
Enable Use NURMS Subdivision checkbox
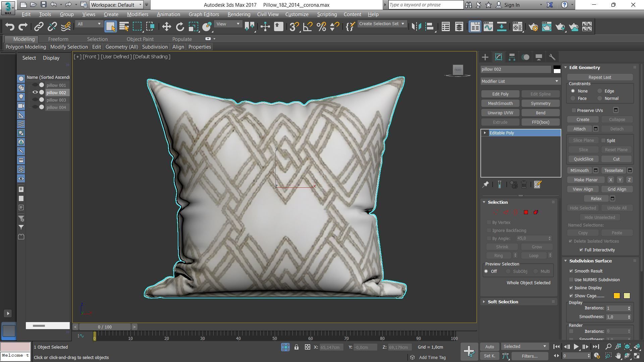571,280
